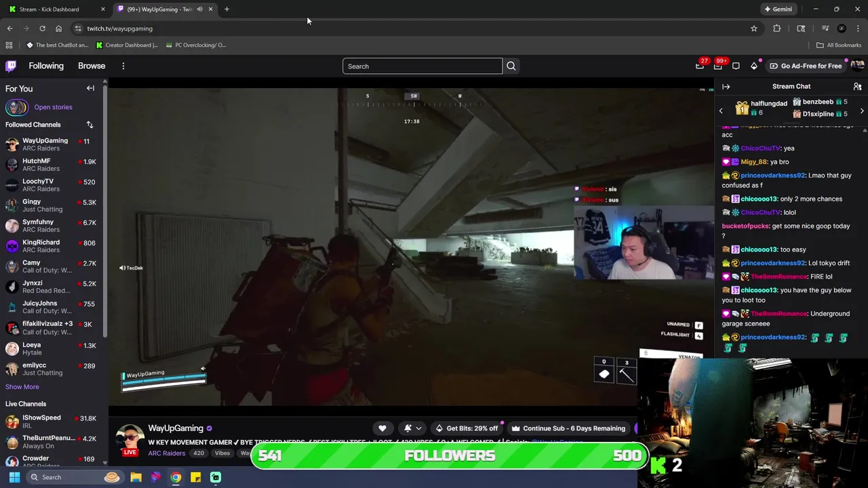The height and width of the screenshot is (488, 868).
Task: Open the Chrome apps grid in bookmarks bar
Action: [x=9, y=45]
